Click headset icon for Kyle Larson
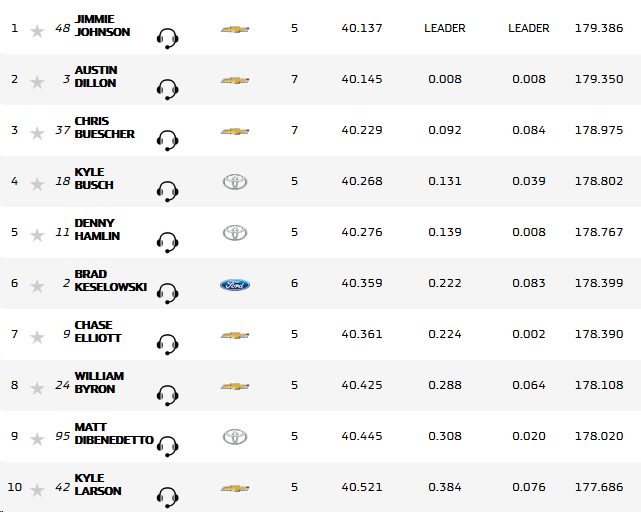Viewport: 641px width, 512px height. click(x=168, y=497)
